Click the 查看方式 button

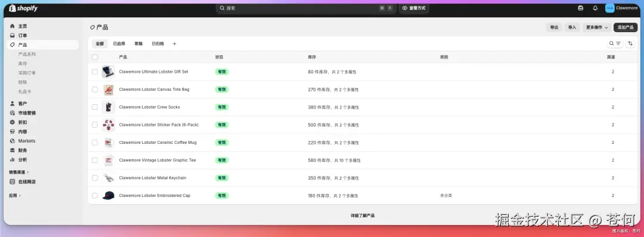(x=414, y=8)
